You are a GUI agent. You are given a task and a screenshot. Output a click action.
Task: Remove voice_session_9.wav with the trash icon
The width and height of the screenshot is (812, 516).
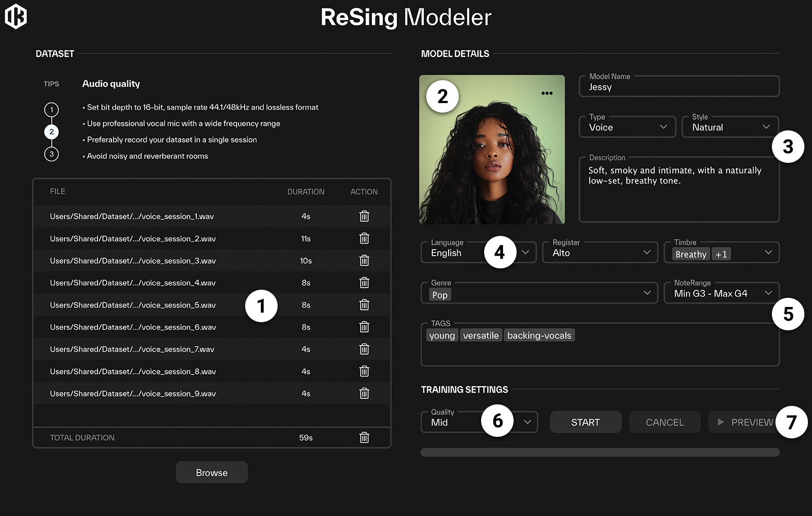[x=364, y=393]
